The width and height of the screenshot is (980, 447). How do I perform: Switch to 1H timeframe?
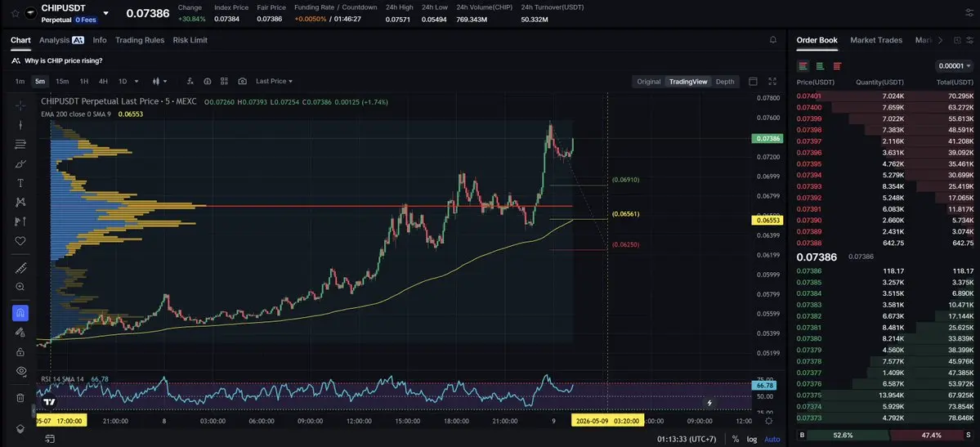(83, 81)
